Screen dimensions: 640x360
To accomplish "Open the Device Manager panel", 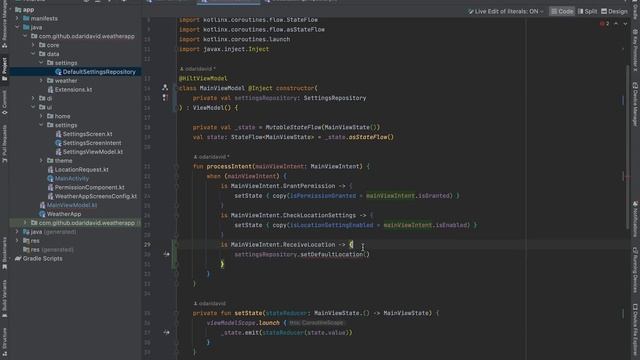I will click(635, 104).
